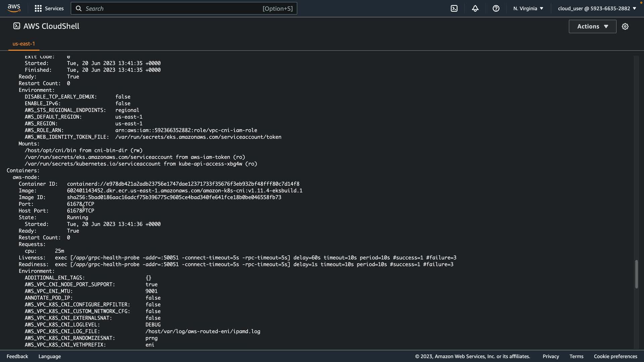The width and height of the screenshot is (644, 362).
Task: Open the help question mark icon
Action: pyautogui.click(x=496, y=8)
